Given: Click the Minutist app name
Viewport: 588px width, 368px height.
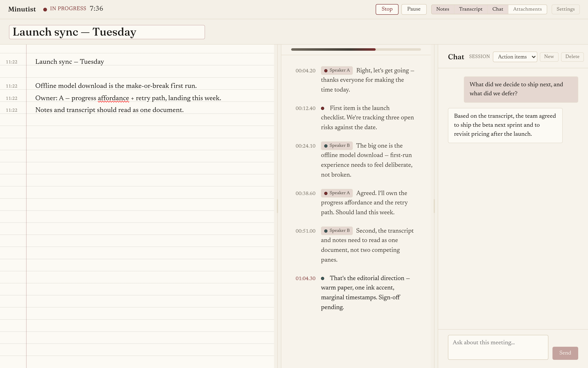Looking at the screenshot, I should (x=22, y=9).
